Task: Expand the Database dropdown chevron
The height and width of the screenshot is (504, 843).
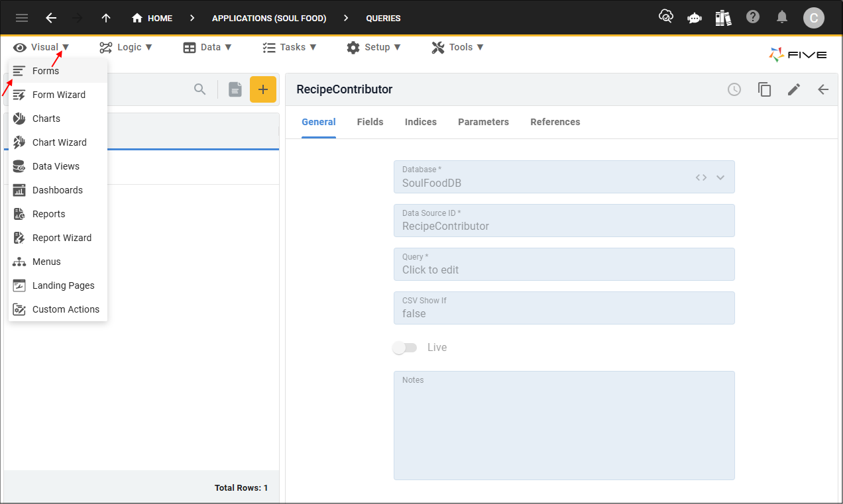Action: tap(720, 177)
